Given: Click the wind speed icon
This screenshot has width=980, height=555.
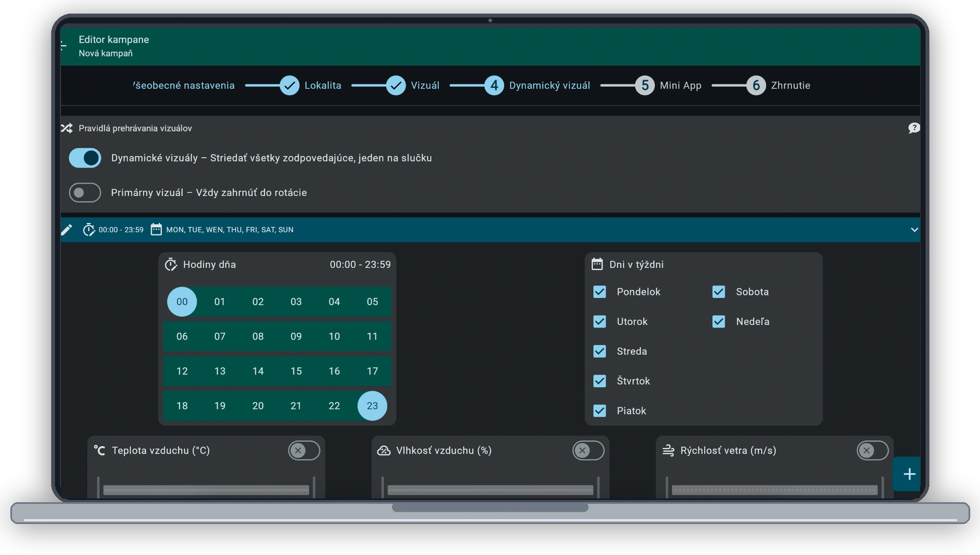Looking at the screenshot, I should pos(668,451).
